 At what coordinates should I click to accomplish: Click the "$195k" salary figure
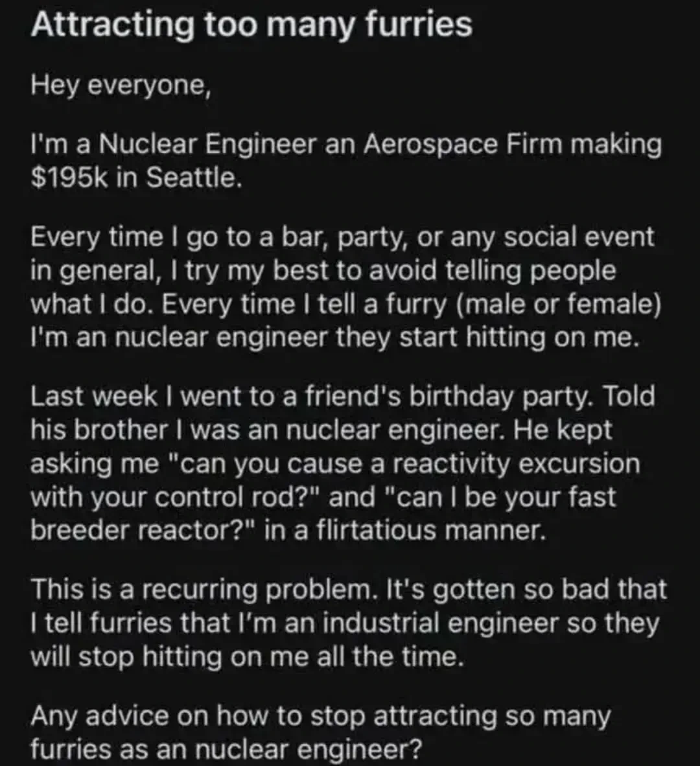tap(67, 178)
